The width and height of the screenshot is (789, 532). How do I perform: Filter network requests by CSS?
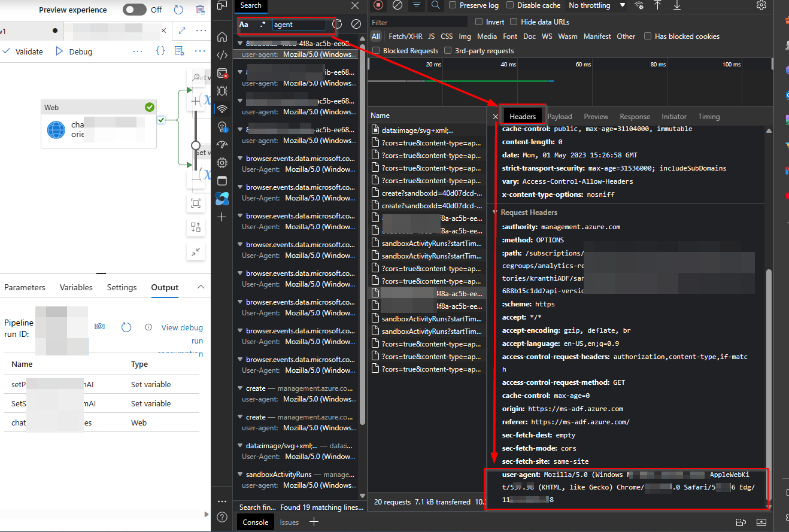[x=447, y=37]
